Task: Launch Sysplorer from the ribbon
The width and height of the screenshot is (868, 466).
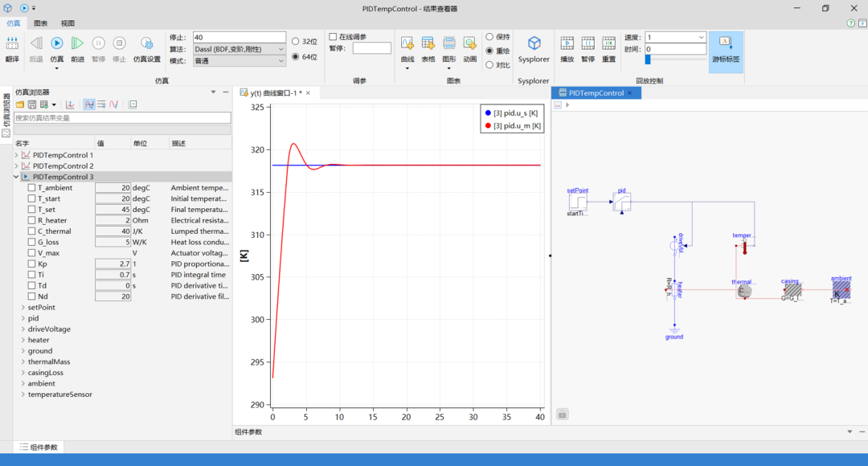Action: point(534,43)
